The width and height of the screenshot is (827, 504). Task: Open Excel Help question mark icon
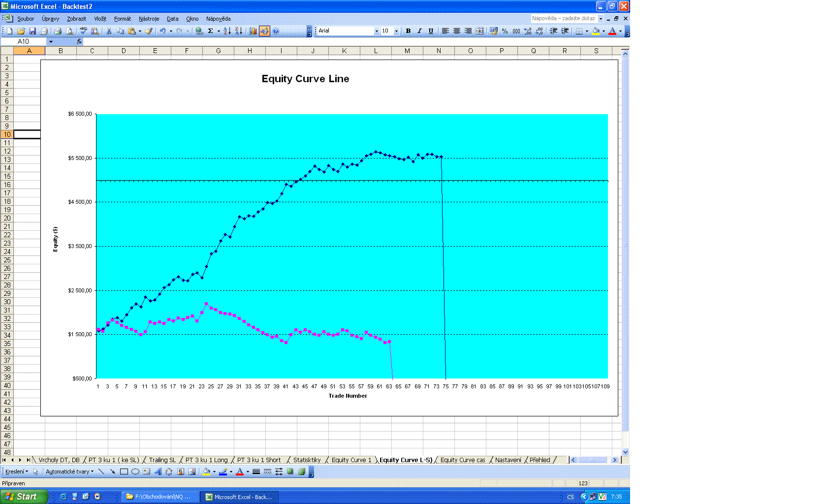(276, 31)
